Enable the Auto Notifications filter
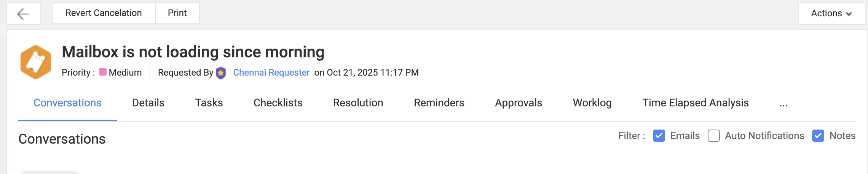Viewport: 868px width, 174px height. point(713,136)
